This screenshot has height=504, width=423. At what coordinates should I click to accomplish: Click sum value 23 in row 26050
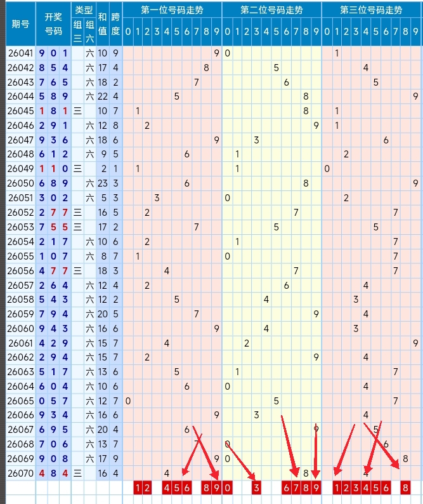click(x=103, y=183)
